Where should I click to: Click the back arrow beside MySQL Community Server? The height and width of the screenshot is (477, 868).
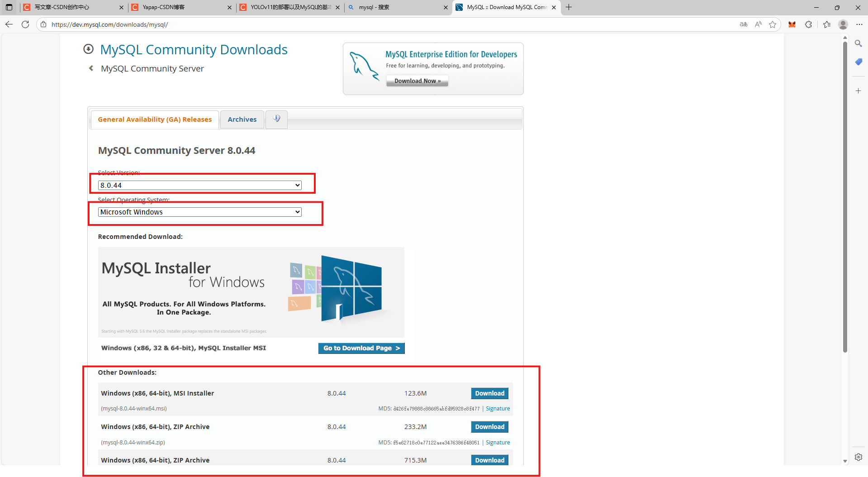pyautogui.click(x=91, y=68)
